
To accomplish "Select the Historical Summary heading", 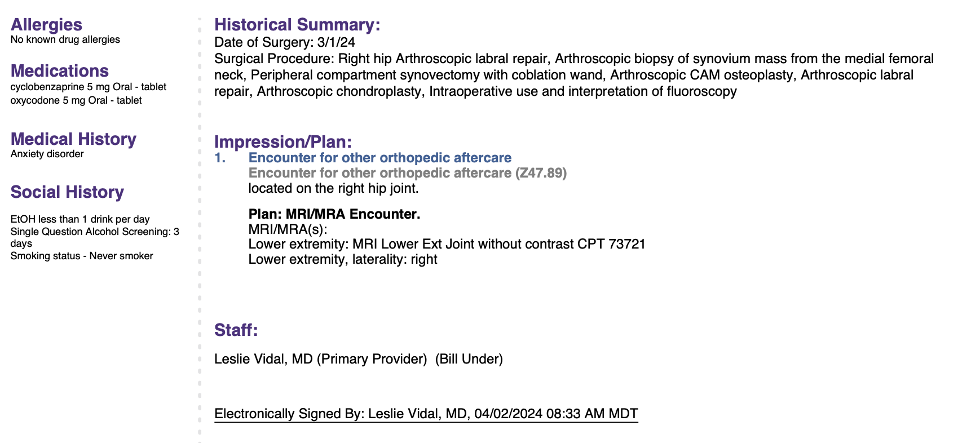I will (x=297, y=25).
